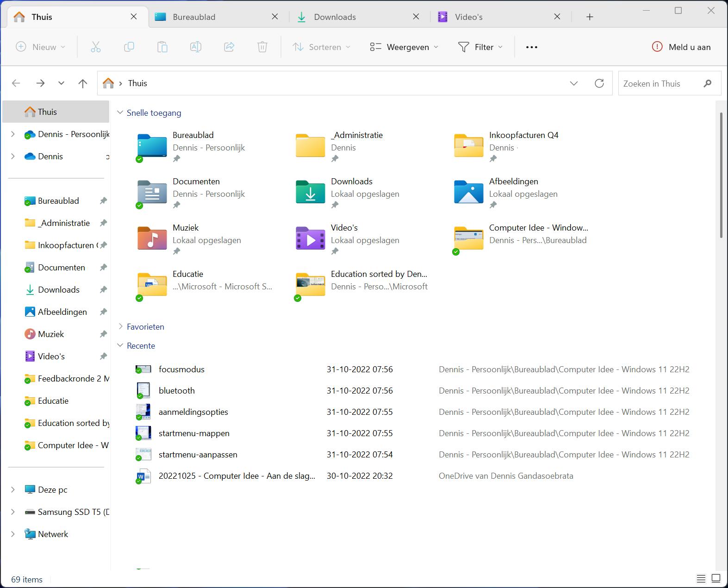Image resolution: width=728 pixels, height=588 pixels.
Task: Switch to the Bureaublad tab
Action: click(x=218, y=17)
